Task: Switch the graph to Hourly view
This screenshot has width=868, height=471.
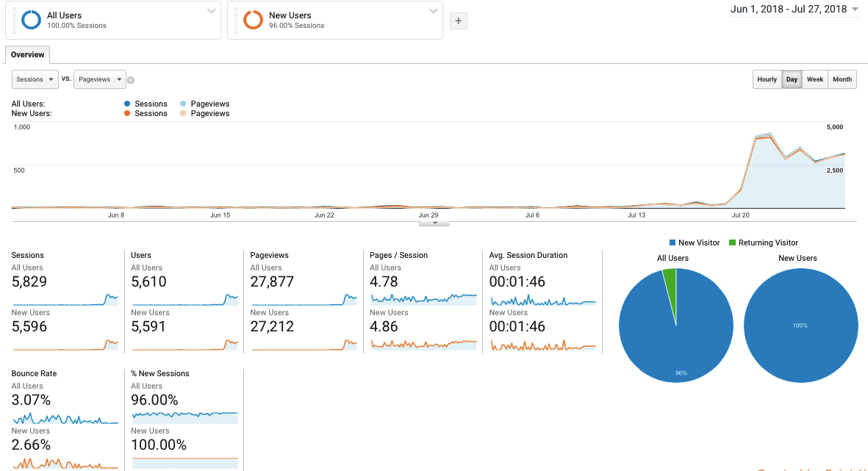Action: (767, 79)
